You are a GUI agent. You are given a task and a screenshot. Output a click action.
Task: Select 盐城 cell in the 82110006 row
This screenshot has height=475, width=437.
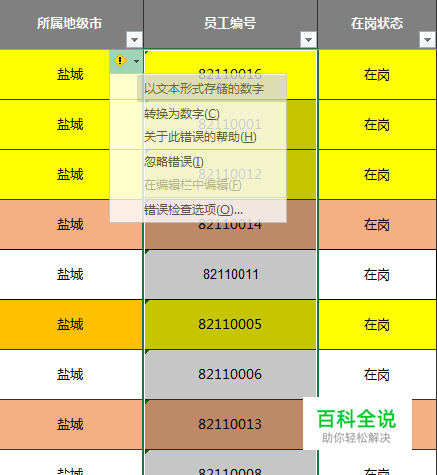pos(71,374)
